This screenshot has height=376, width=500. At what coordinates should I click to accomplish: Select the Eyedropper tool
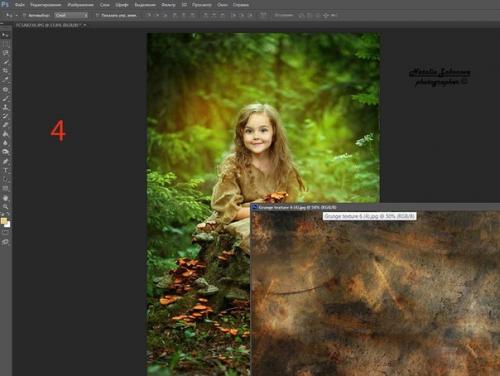click(x=5, y=80)
